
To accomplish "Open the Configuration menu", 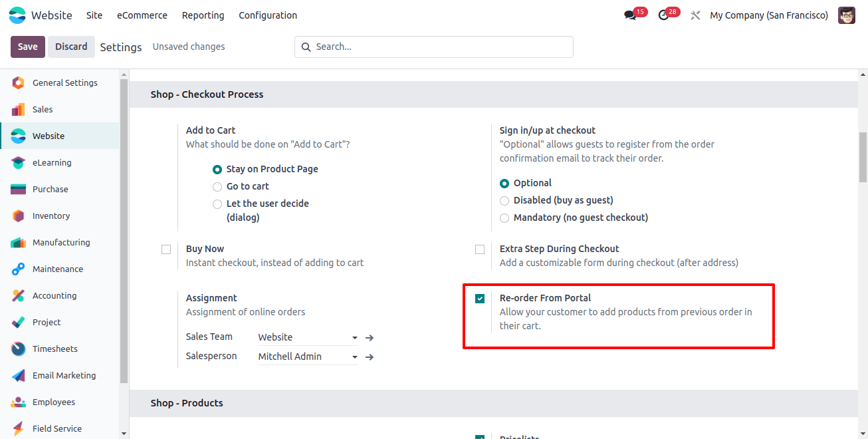I will (268, 15).
